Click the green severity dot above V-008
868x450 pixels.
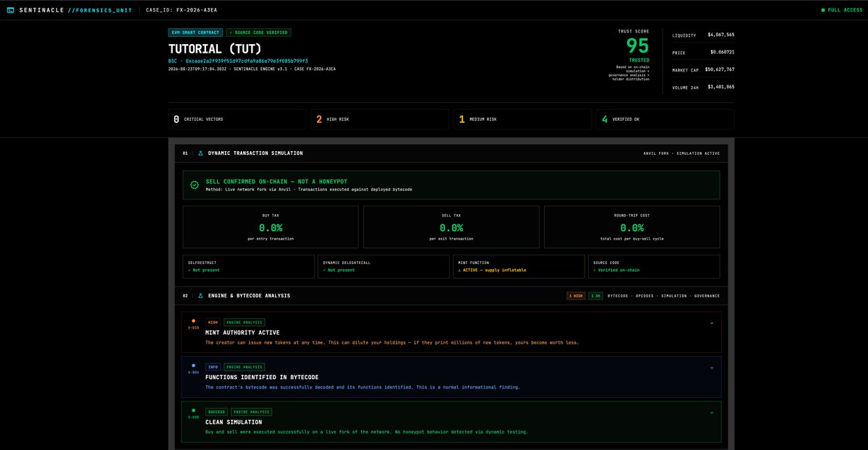(x=193, y=410)
